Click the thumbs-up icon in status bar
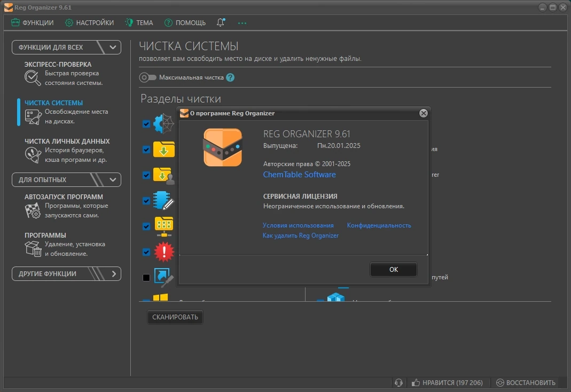 pos(416,382)
